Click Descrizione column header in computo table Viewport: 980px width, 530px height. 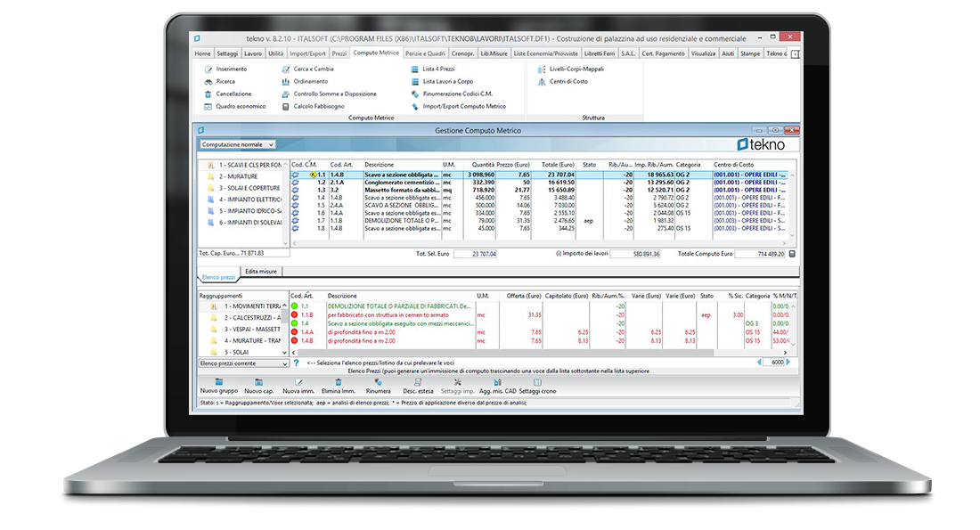point(380,165)
